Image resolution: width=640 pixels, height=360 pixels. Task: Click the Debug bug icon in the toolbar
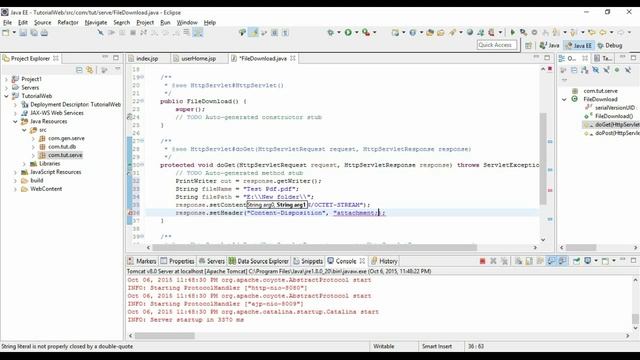coord(330,33)
